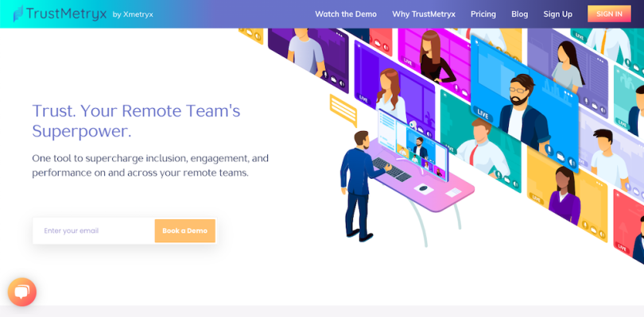Click the SIGN IN button
644x317 pixels.
609,14
